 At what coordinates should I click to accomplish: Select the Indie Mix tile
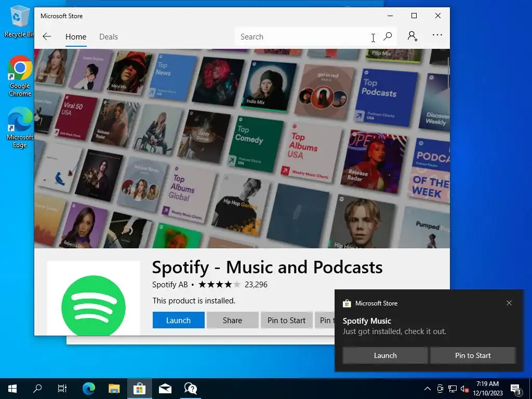coord(269,86)
